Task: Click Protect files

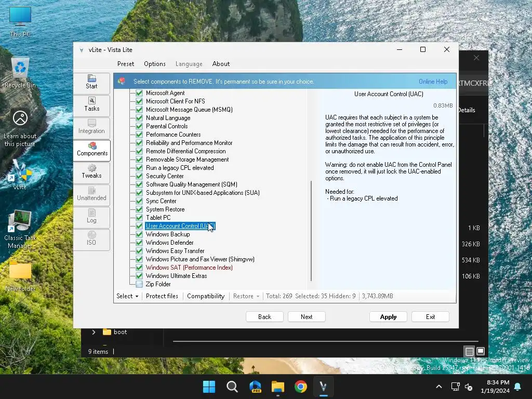Action: 162,296
